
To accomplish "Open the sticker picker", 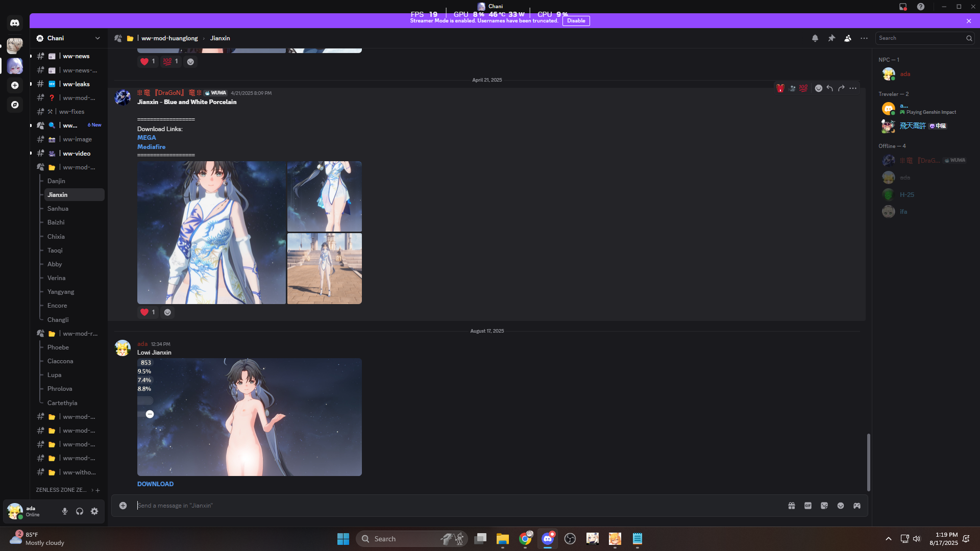I will (x=824, y=506).
